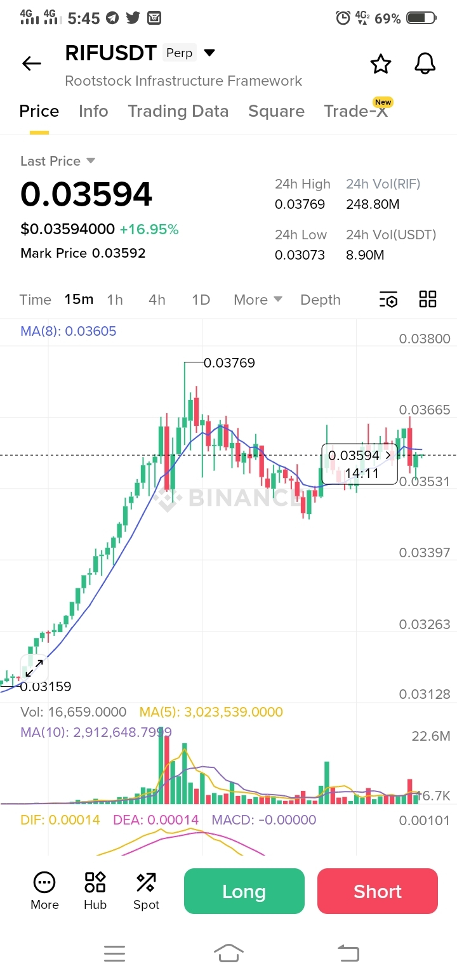Tap the 0.03159 chart low marker
457x980 pixels.
click(x=46, y=686)
